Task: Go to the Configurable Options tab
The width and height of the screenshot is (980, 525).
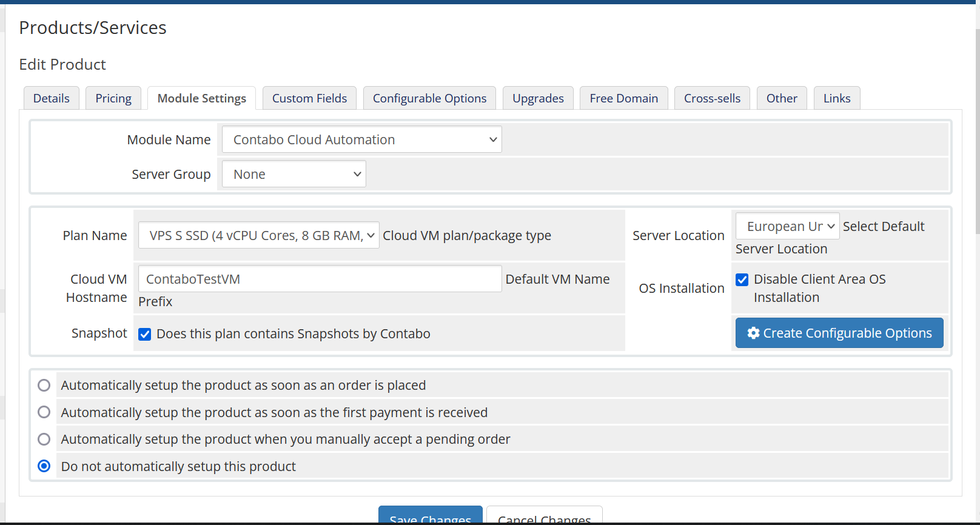Action: [x=429, y=98]
